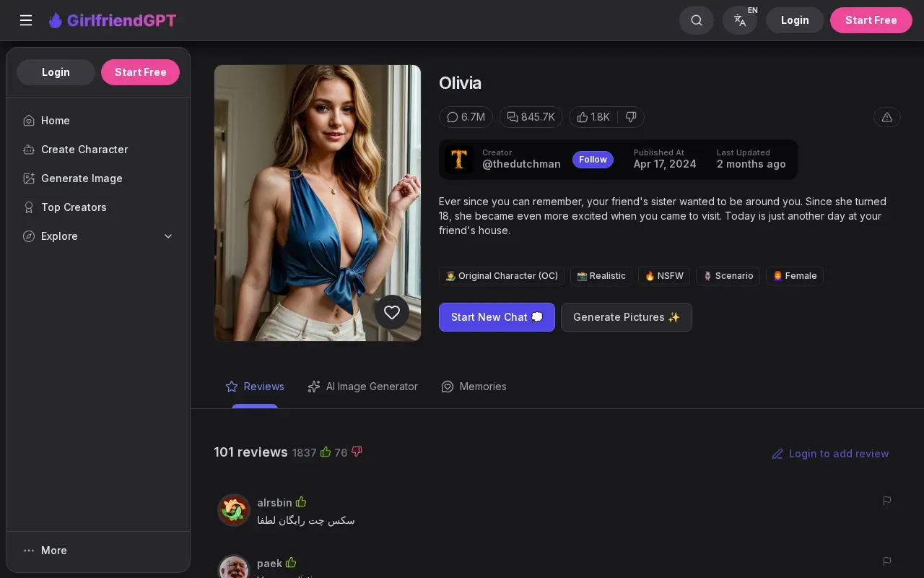
Task: Open search with the magnifier icon
Action: point(697,20)
